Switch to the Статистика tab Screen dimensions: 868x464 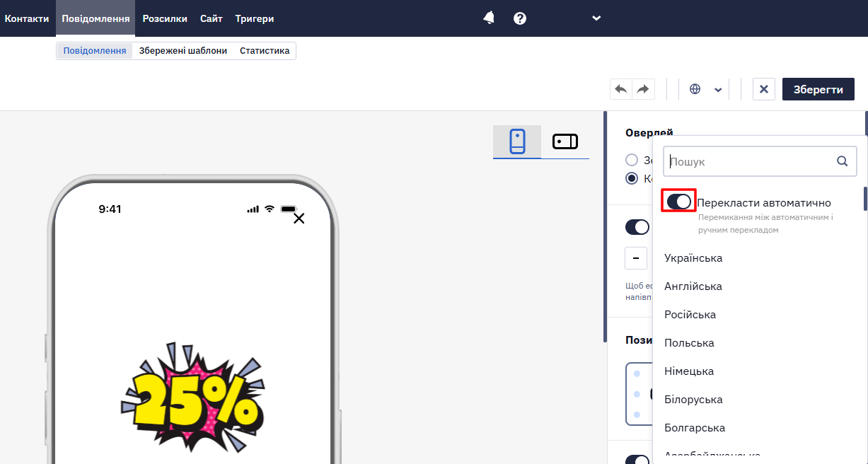pyautogui.click(x=265, y=51)
